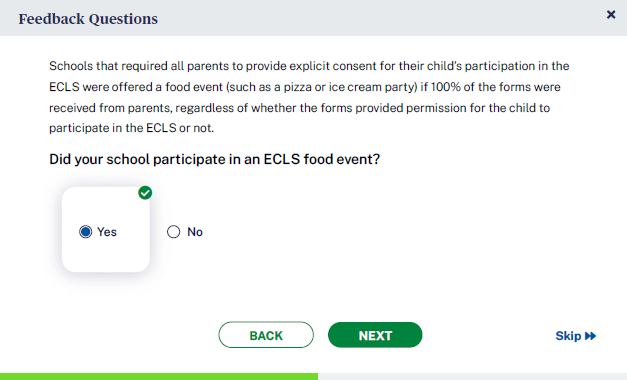This screenshot has width=627, height=380.
Task: Click the Feedback Questions title
Action: coord(88,19)
